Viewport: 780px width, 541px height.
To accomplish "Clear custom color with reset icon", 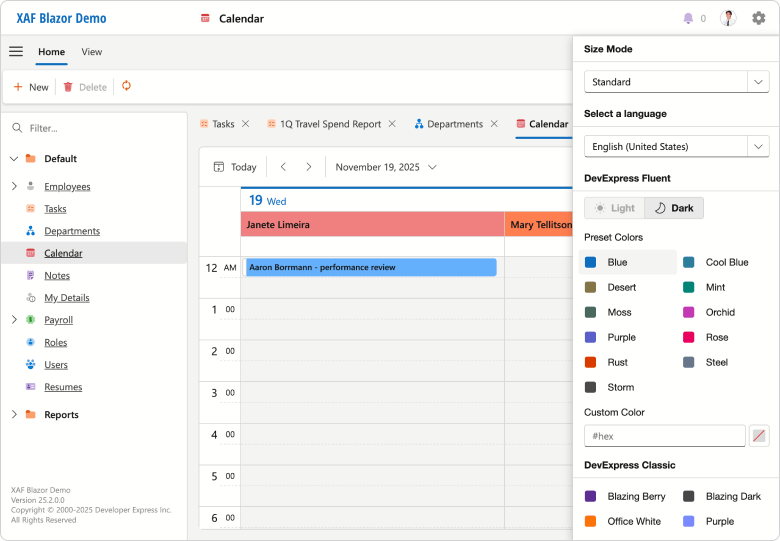I will 759,436.
